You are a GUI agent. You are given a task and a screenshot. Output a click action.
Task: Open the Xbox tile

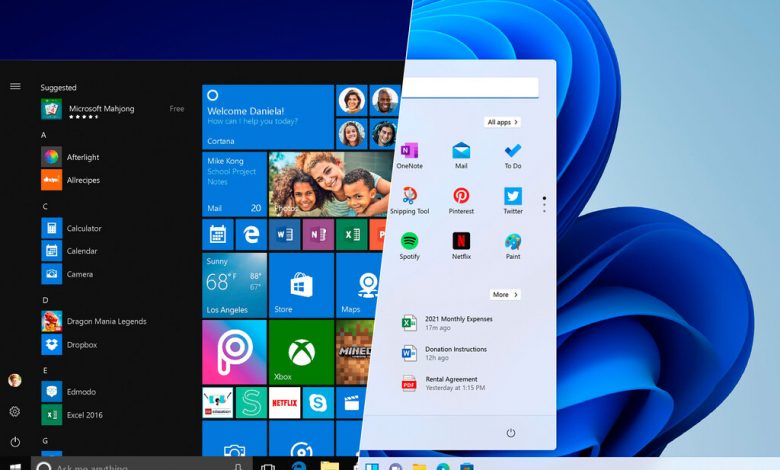301,352
